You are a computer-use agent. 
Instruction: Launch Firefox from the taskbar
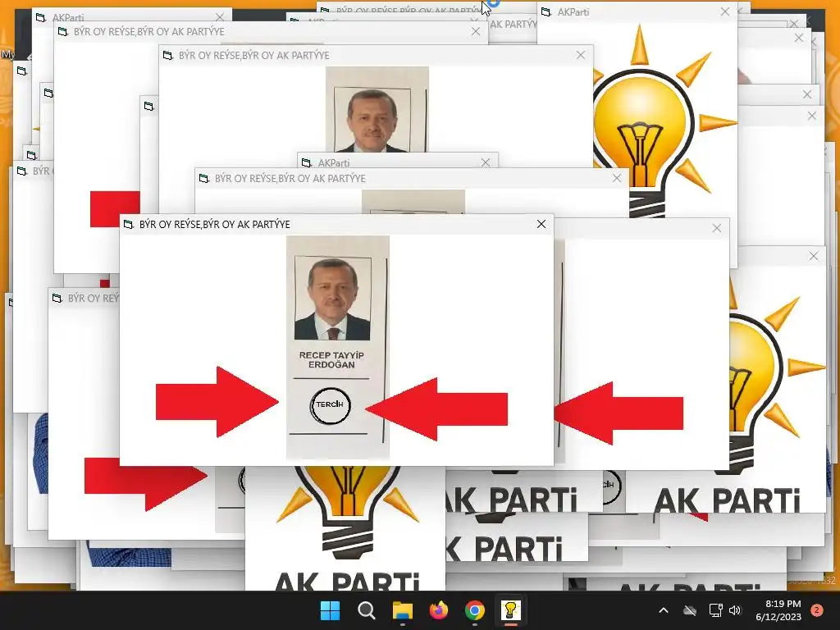(439, 610)
